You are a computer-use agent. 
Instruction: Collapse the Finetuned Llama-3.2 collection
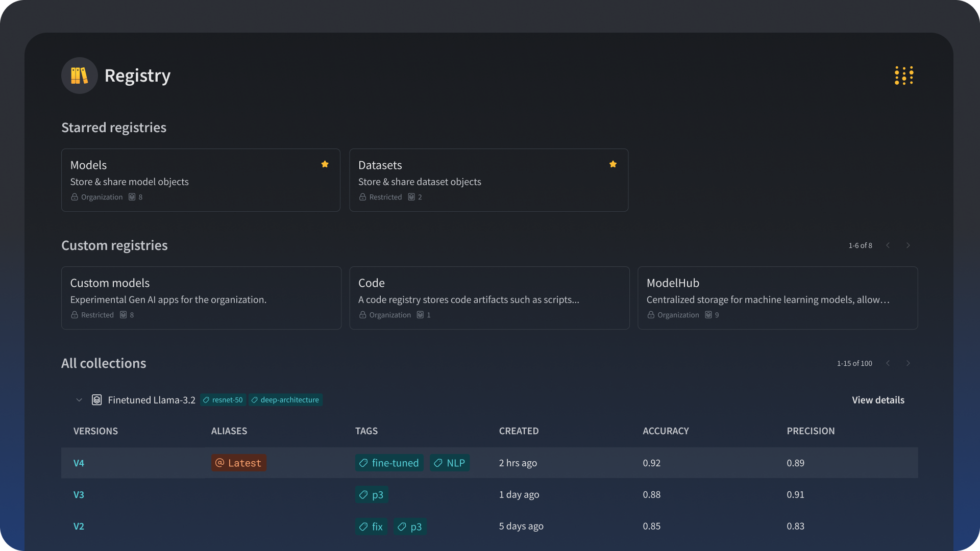point(79,400)
